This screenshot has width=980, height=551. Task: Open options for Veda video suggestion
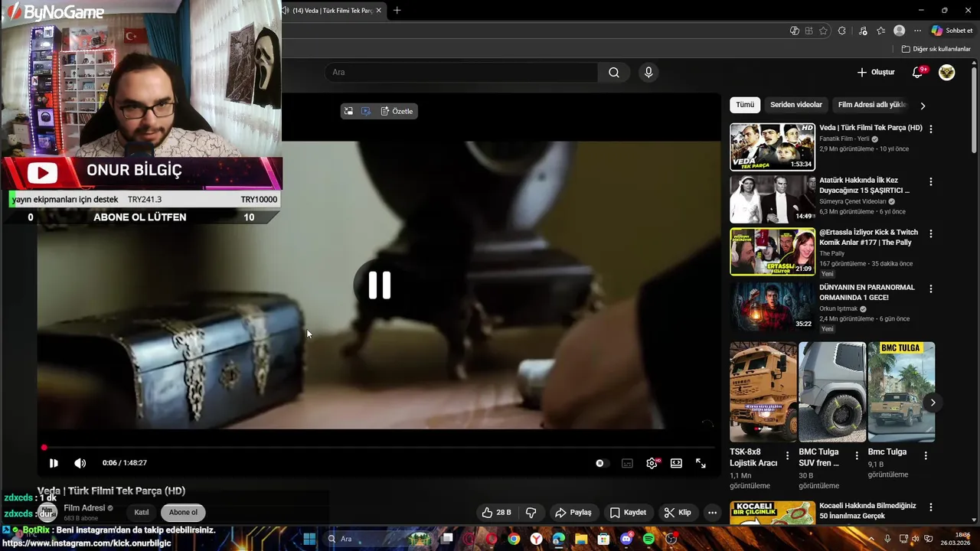931,129
